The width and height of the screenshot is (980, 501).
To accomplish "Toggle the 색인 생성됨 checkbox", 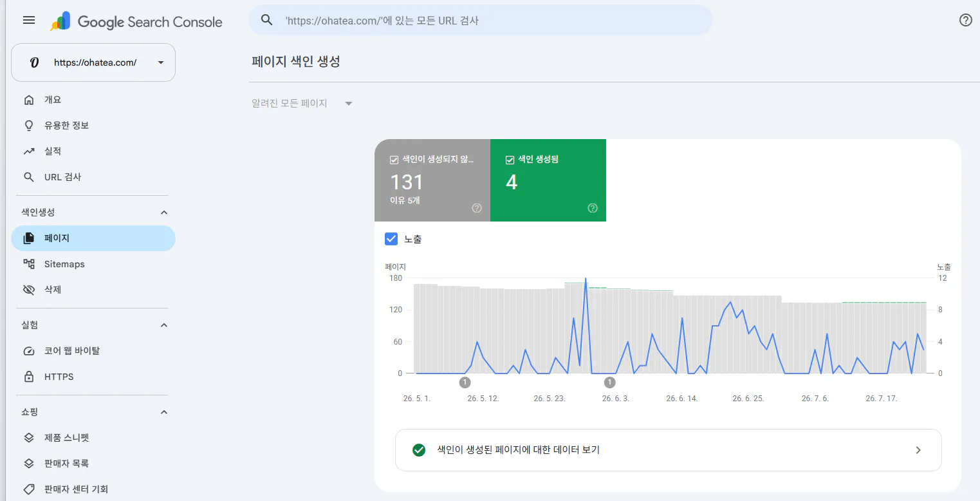I will (510, 160).
